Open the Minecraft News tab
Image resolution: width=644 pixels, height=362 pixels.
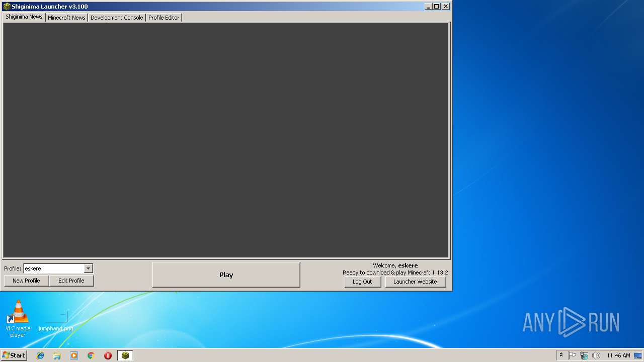pyautogui.click(x=66, y=18)
